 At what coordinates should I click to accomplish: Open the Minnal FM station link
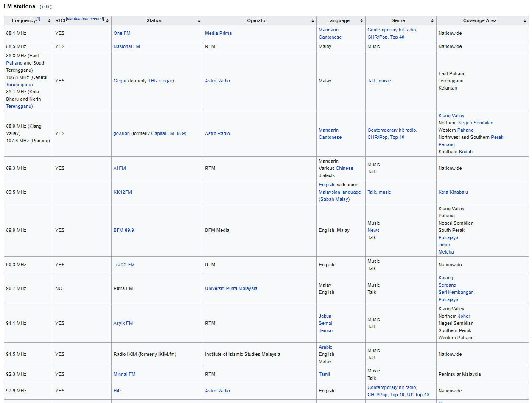[124, 375]
